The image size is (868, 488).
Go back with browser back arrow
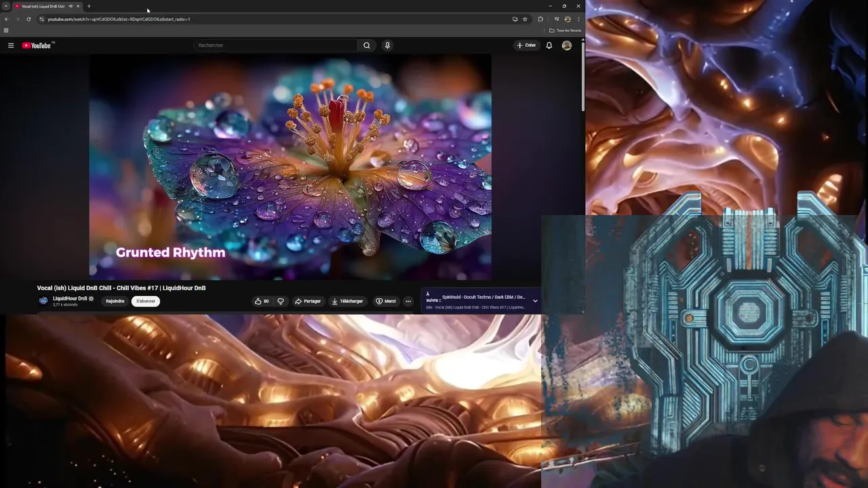(x=7, y=19)
